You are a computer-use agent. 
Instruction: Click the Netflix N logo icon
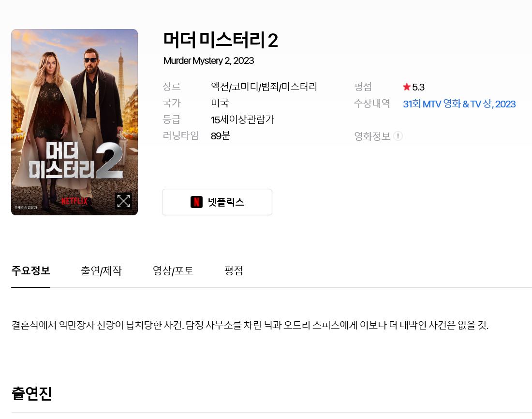(196, 202)
